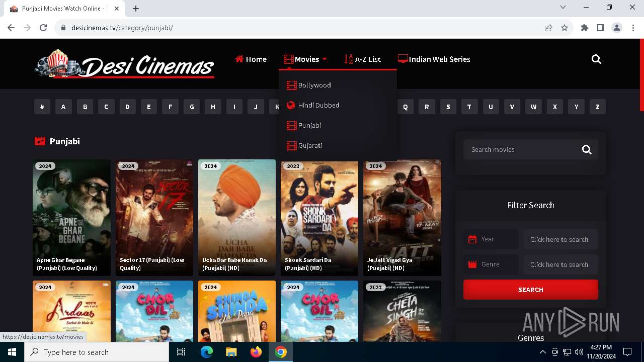
Task: Click the header search magnifier icon
Action: click(x=596, y=59)
